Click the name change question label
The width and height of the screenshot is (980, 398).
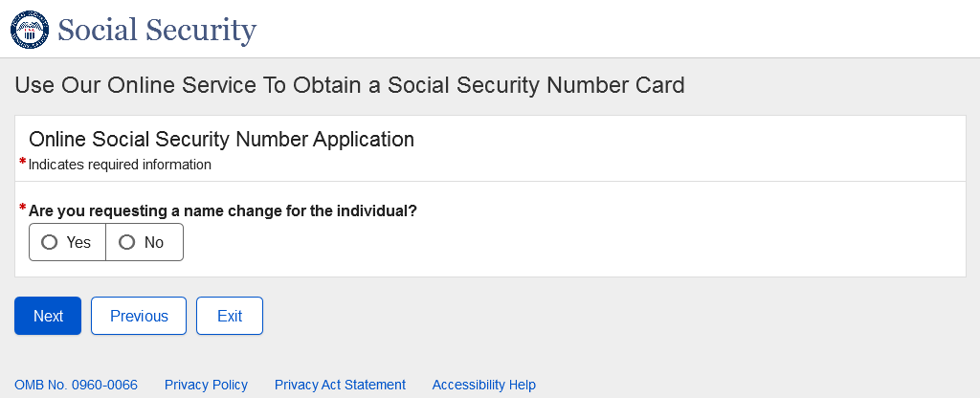click(x=223, y=210)
